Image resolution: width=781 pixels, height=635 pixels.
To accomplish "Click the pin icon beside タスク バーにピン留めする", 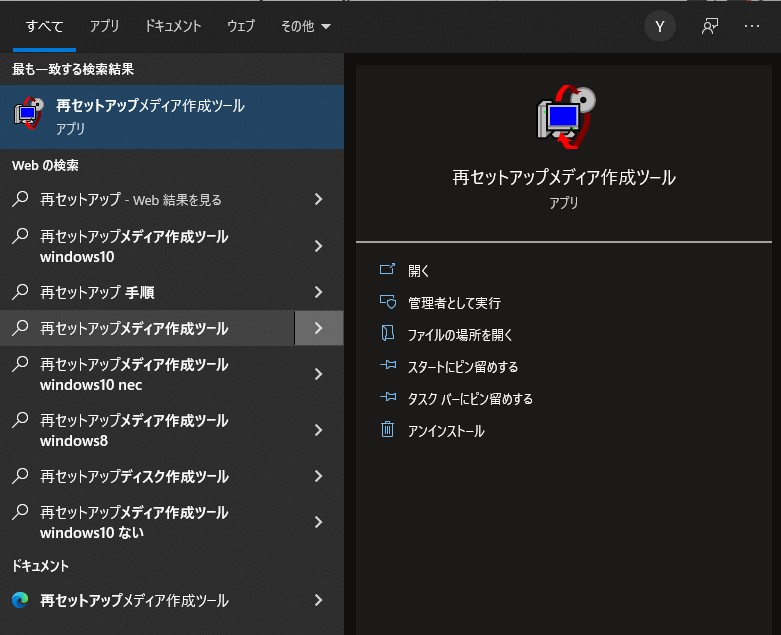I will click(x=388, y=397).
